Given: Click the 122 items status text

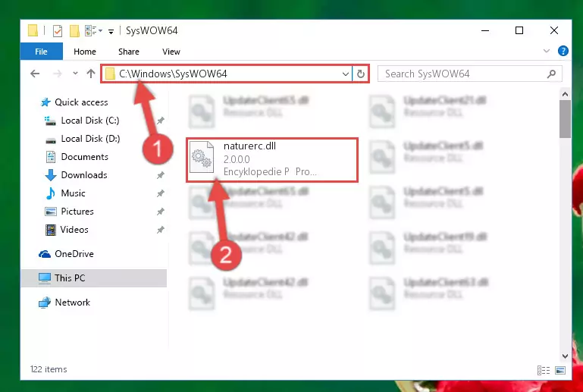Looking at the screenshot, I should 49,369.
